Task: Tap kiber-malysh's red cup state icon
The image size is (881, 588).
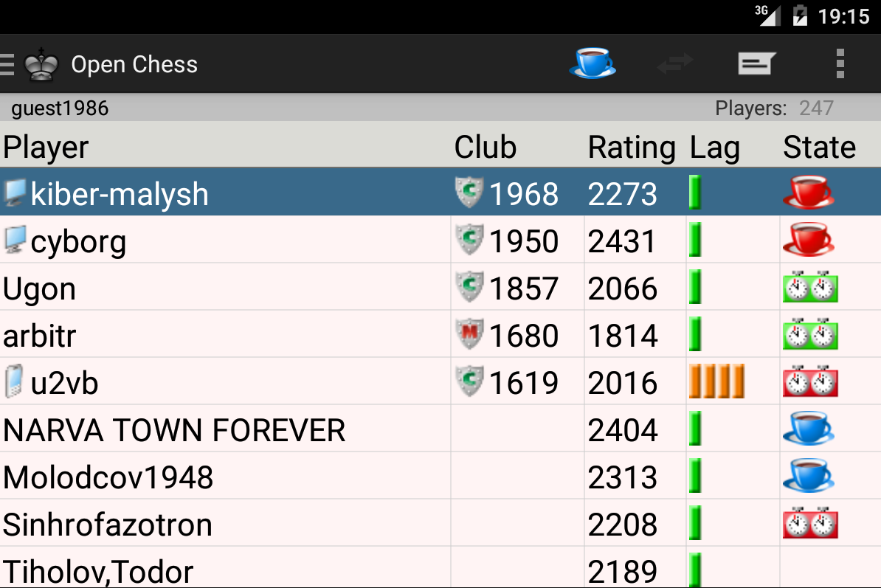Action: 808,192
